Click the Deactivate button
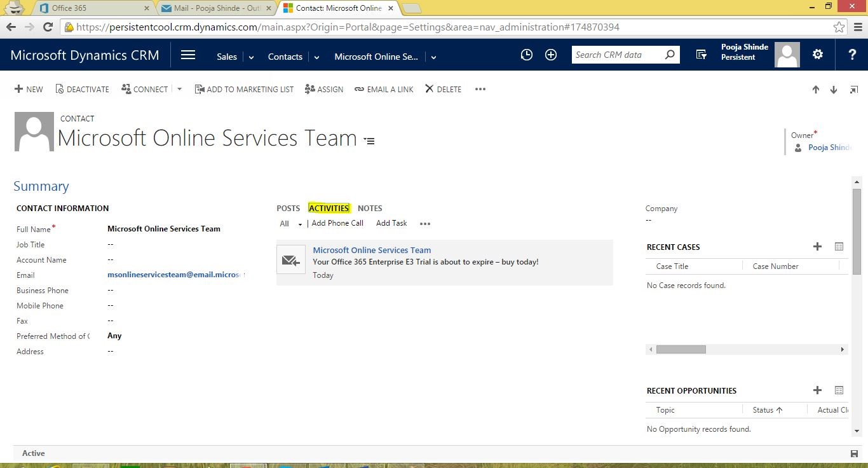Viewport: 868px width, 468px height. pos(83,89)
